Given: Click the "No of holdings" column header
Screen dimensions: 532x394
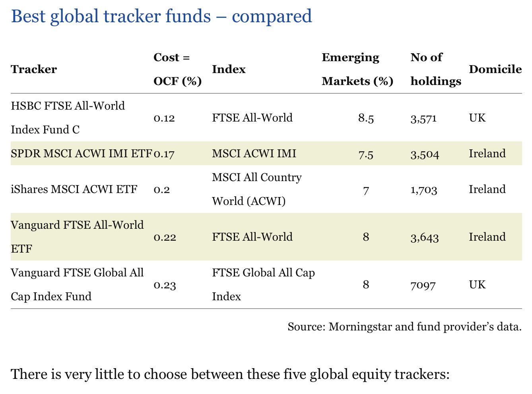Looking at the screenshot, I should click(x=435, y=70).
